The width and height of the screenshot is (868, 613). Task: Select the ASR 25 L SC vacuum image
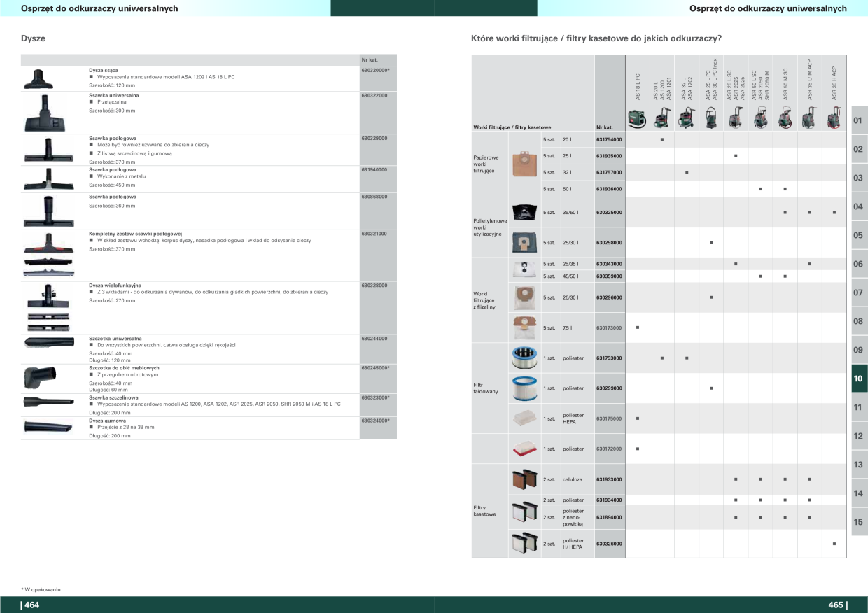coord(736,118)
